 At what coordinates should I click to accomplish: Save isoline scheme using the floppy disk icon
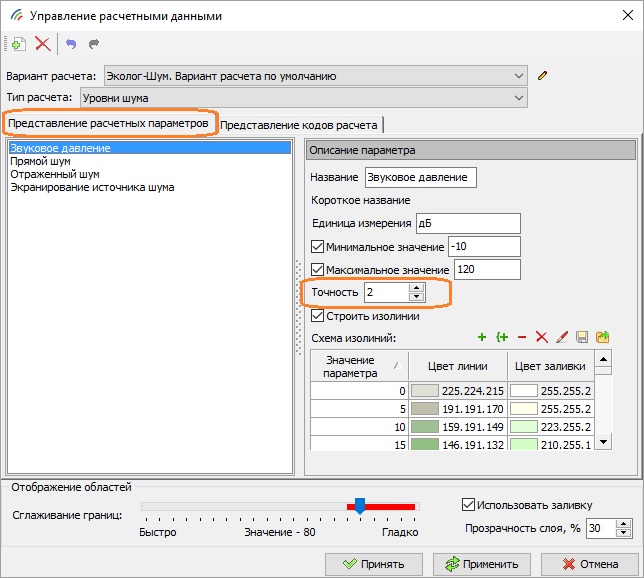point(582,338)
